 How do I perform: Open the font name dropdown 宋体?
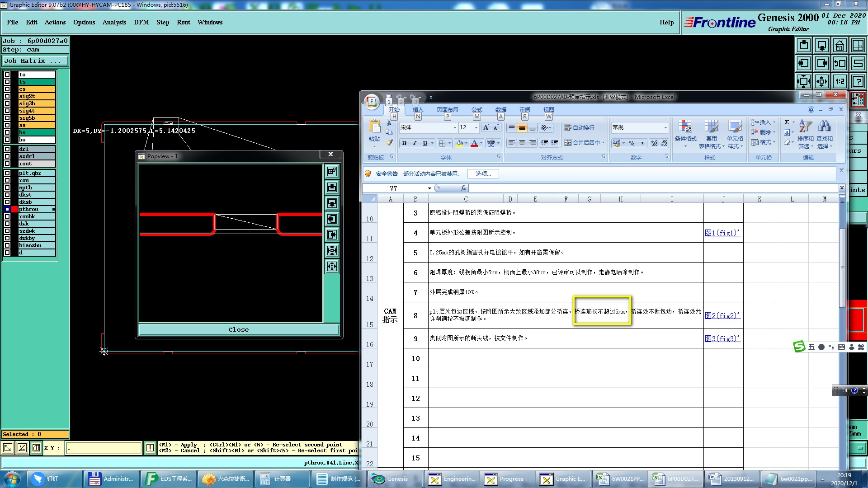pos(455,128)
